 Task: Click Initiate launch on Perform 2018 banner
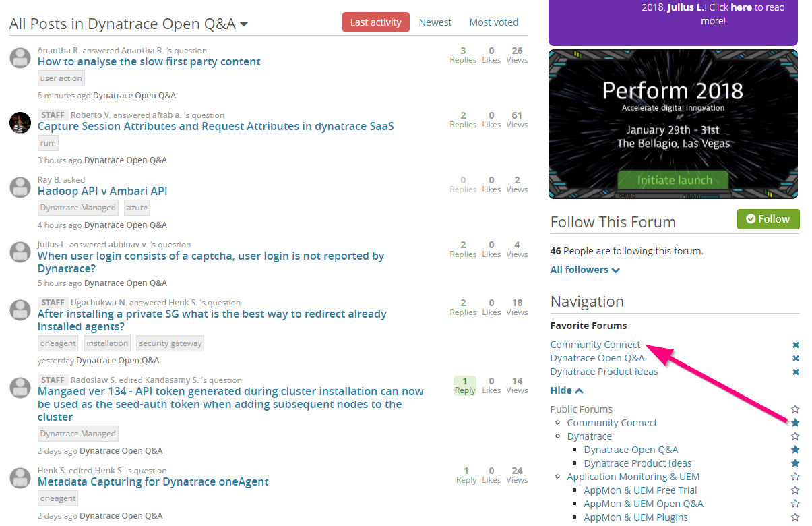pos(674,180)
